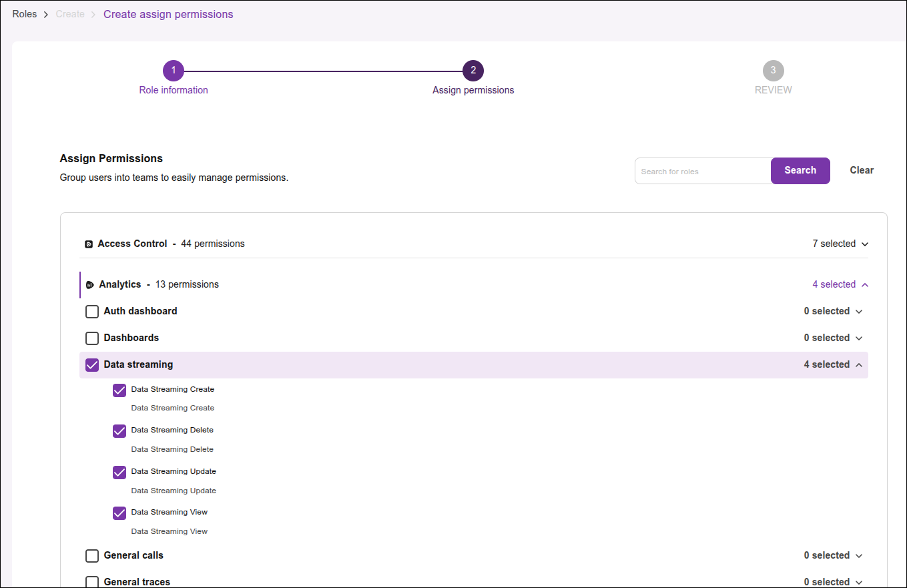Check the Dashboards checkbox
907x588 pixels.
pos(91,338)
